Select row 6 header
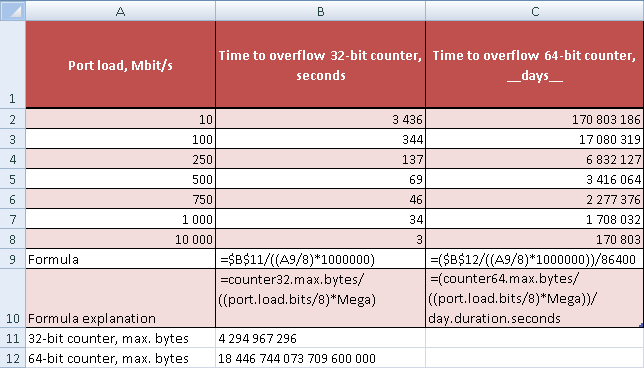This screenshot has width=644, height=368. [x=13, y=199]
